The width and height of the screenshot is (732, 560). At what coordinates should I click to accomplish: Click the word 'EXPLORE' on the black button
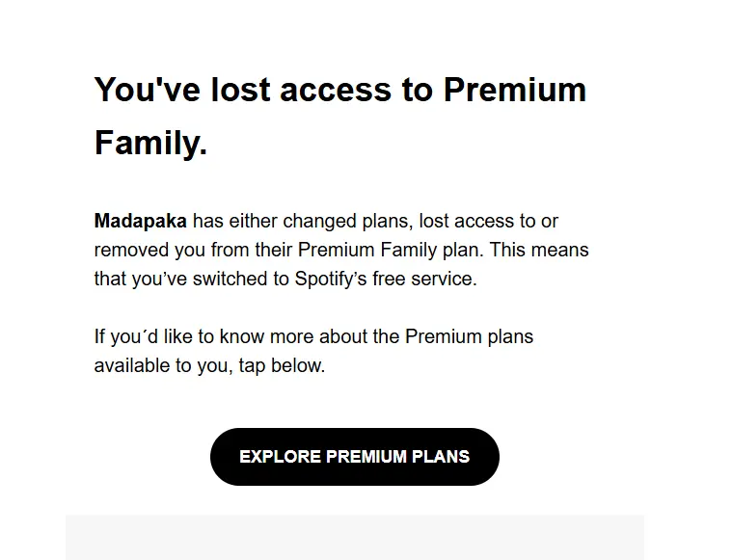pyautogui.click(x=280, y=457)
